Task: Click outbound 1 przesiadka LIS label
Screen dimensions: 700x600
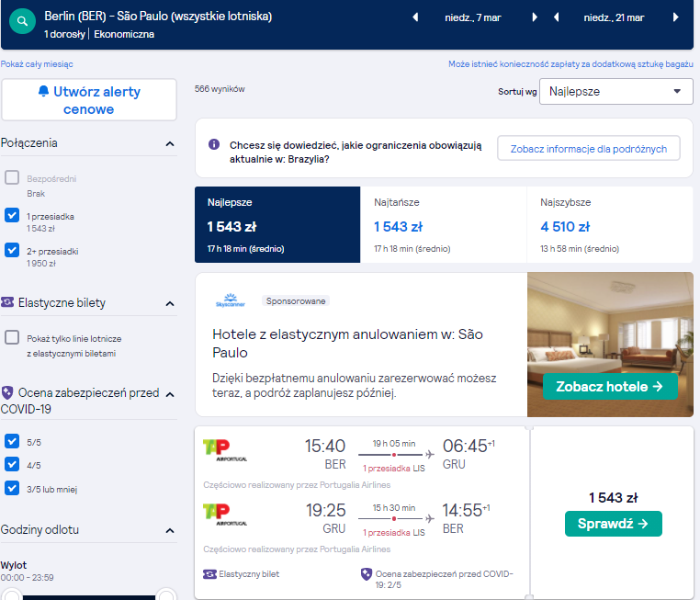Action: tap(394, 469)
